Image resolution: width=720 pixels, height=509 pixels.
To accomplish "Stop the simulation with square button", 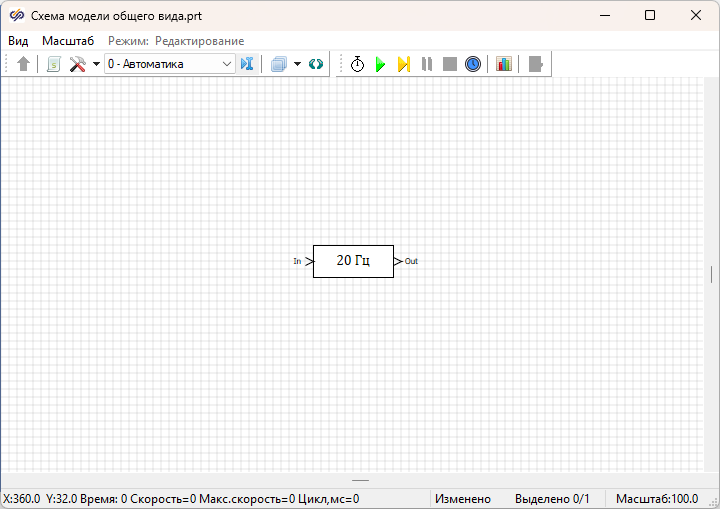I will point(450,64).
